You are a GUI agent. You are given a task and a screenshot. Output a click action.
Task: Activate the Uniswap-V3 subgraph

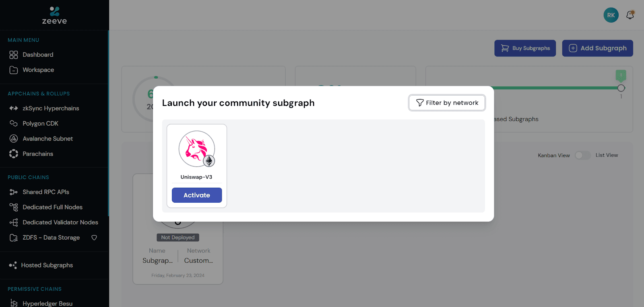(197, 195)
